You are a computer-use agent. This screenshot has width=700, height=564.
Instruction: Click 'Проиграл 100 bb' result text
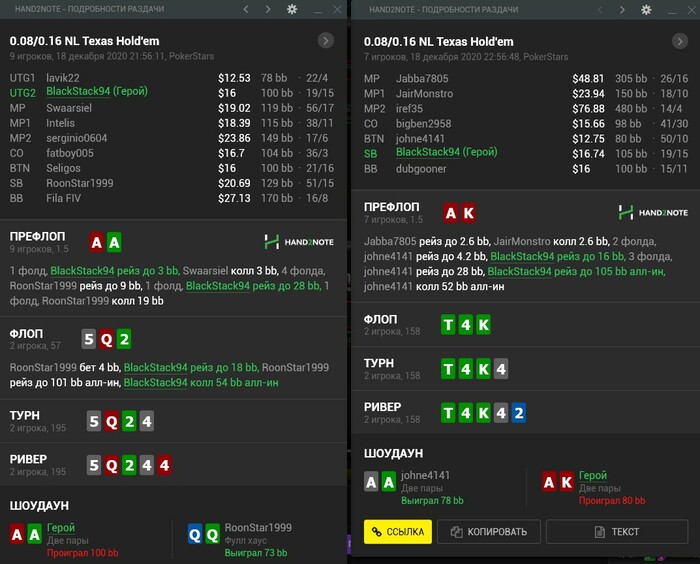click(83, 553)
